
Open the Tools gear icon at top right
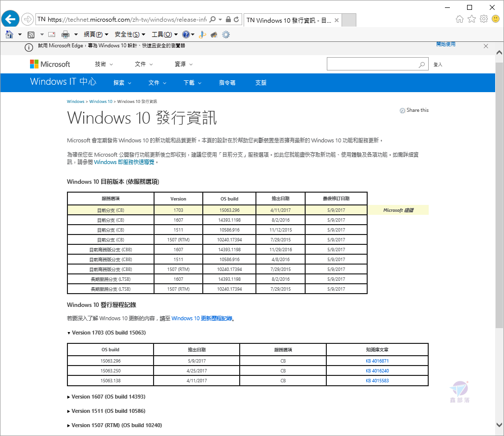[484, 19]
